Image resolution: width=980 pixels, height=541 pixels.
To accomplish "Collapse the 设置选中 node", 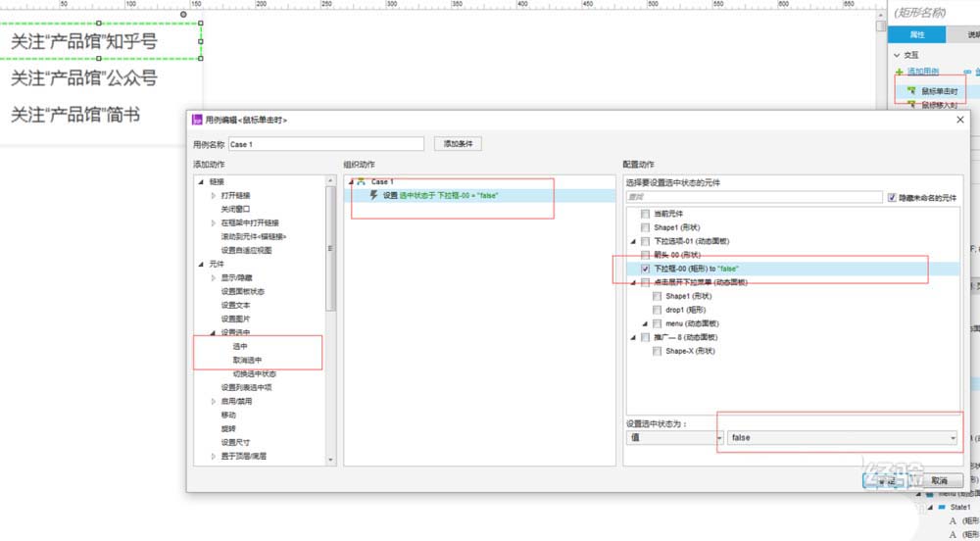I will [213, 333].
